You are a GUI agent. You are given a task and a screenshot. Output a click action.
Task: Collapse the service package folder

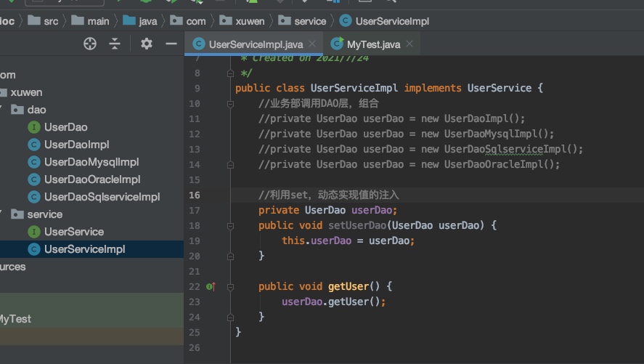(3, 214)
